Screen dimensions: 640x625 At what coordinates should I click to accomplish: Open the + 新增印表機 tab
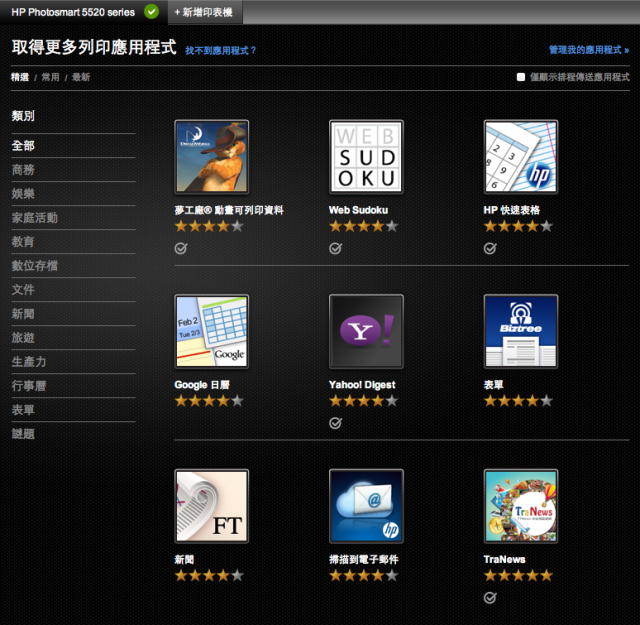pyautogui.click(x=205, y=12)
